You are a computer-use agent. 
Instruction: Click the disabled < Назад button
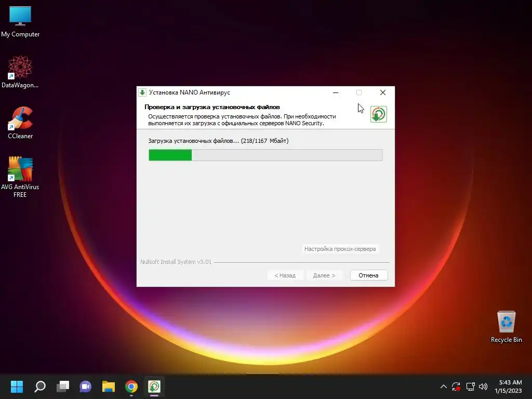[285, 275]
